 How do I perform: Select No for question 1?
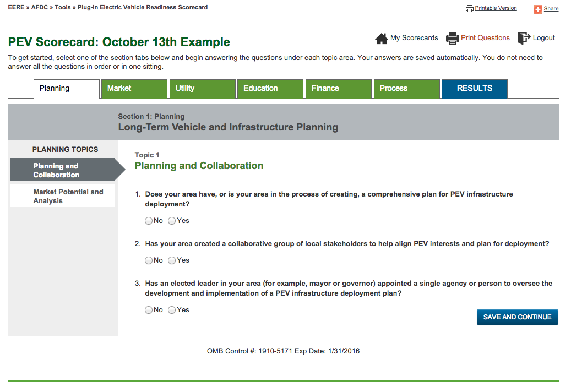[x=149, y=221]
